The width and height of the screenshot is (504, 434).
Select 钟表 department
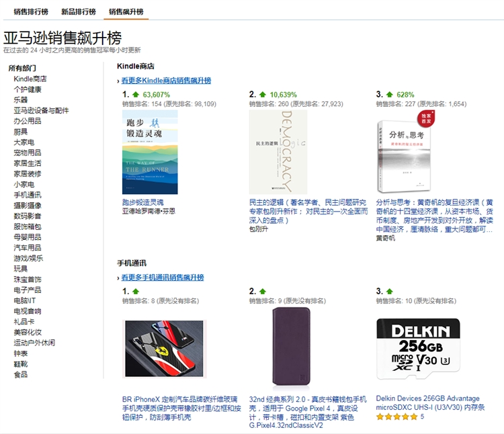(x=21, y=353)
